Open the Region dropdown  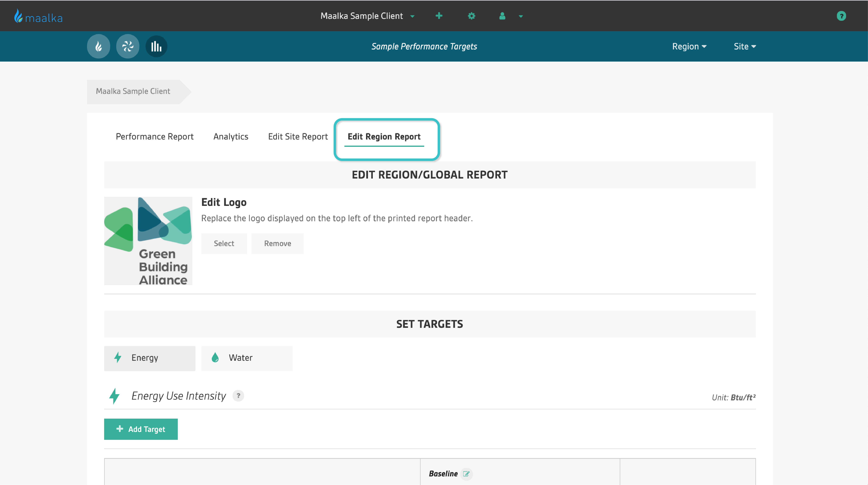tap(689, 46)
